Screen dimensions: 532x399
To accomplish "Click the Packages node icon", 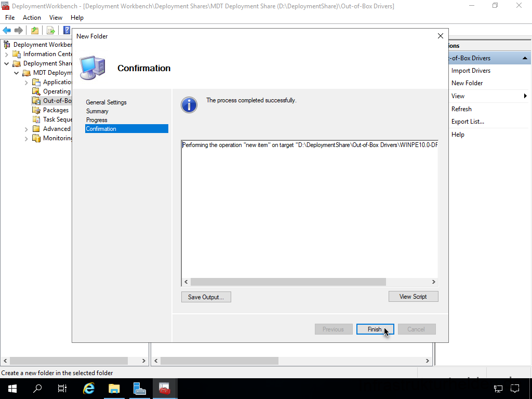I will click(x=36, y=110).
